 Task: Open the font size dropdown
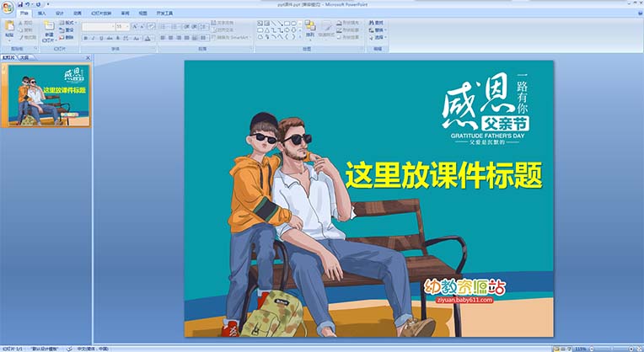(x=127, y=26)
